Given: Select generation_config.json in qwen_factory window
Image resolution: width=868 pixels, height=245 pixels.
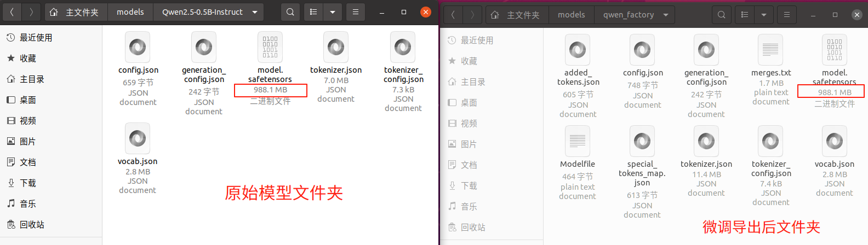Looking at the screenshot, I should [x=706, y=50].
